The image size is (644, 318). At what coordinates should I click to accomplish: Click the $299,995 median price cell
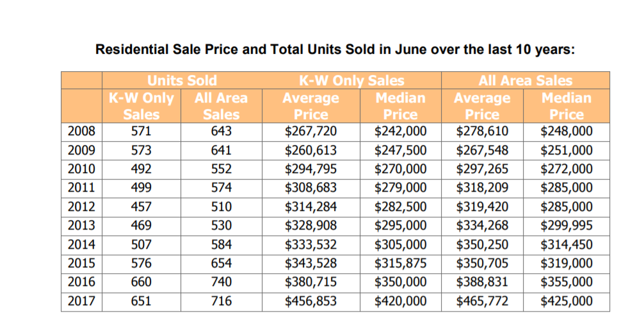click(x=567, y=226)
